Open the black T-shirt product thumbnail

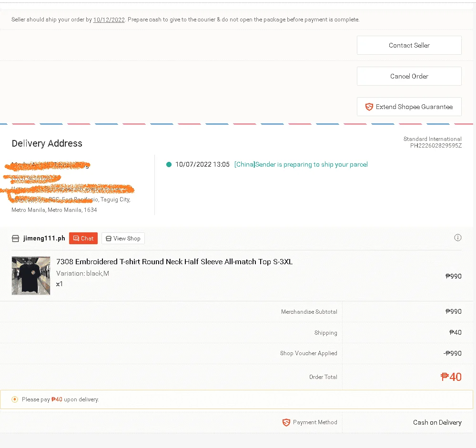click(x=31, y=276)
